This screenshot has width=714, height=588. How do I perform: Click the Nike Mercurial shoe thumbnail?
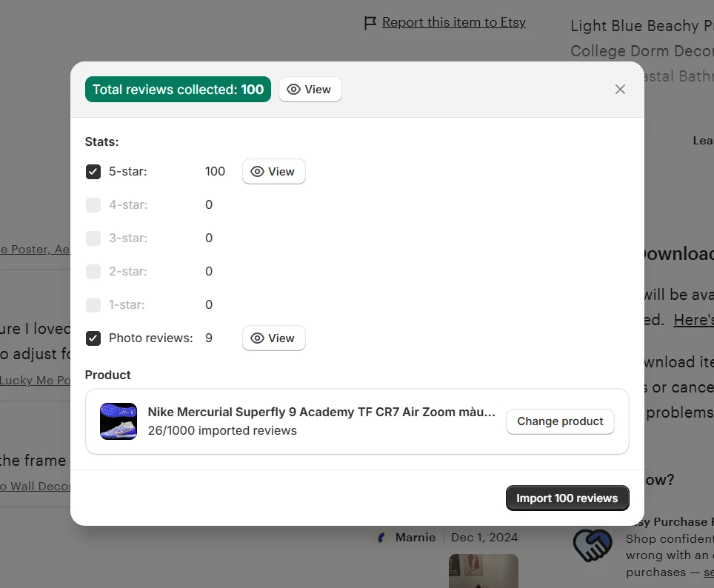coord(119,421)
